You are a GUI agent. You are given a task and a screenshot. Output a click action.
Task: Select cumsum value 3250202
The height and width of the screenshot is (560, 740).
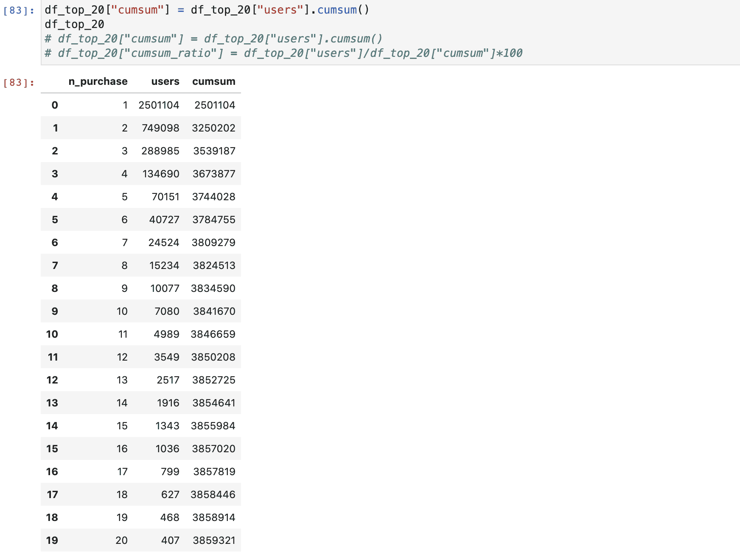tap(214, 128)
